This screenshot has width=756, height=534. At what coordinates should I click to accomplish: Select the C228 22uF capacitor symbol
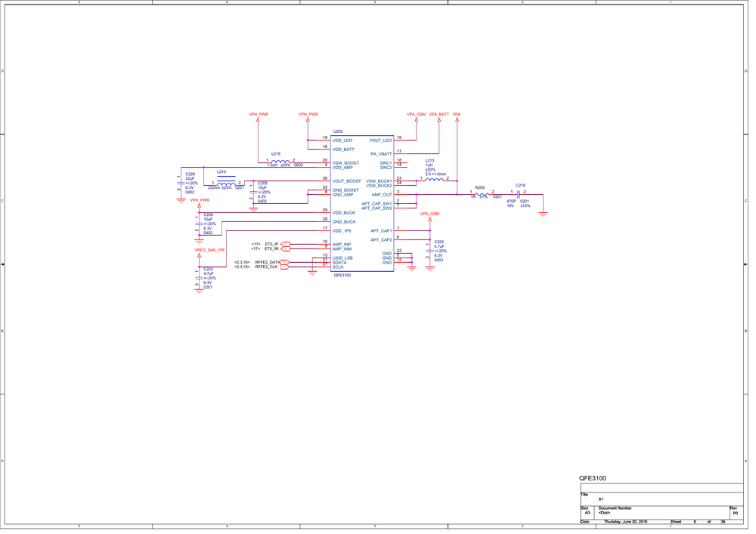tap(181, 183)
